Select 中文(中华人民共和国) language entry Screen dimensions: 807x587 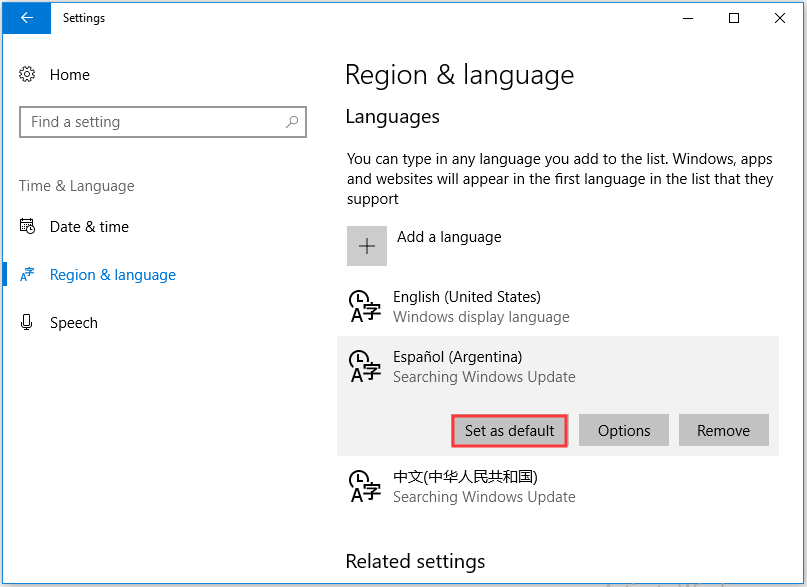tap(465, 477)
